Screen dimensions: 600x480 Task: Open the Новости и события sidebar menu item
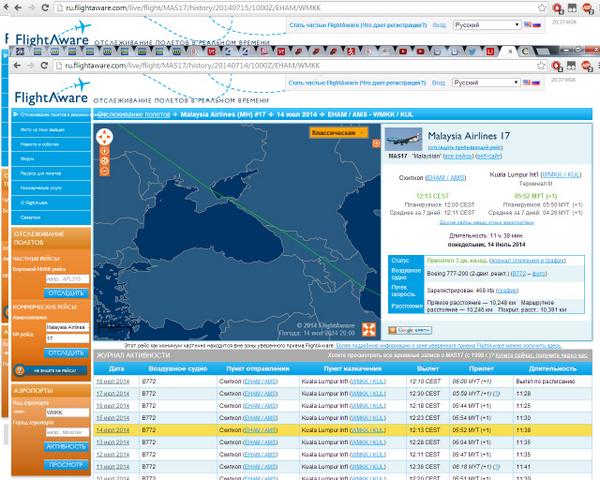click(51, 144)
